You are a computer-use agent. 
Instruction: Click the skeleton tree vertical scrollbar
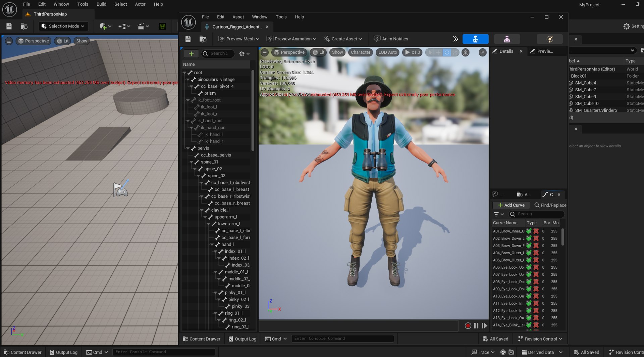(x=253, y=110)
